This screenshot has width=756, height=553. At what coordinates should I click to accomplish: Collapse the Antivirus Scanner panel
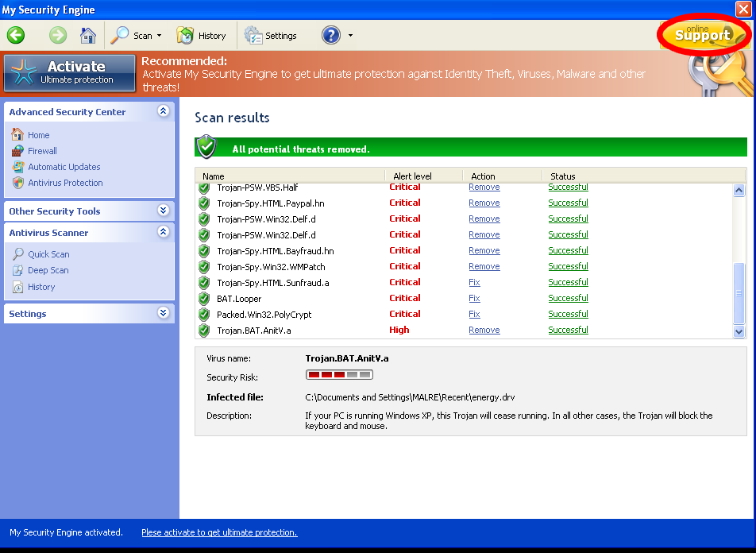click(x=163, y=232)
